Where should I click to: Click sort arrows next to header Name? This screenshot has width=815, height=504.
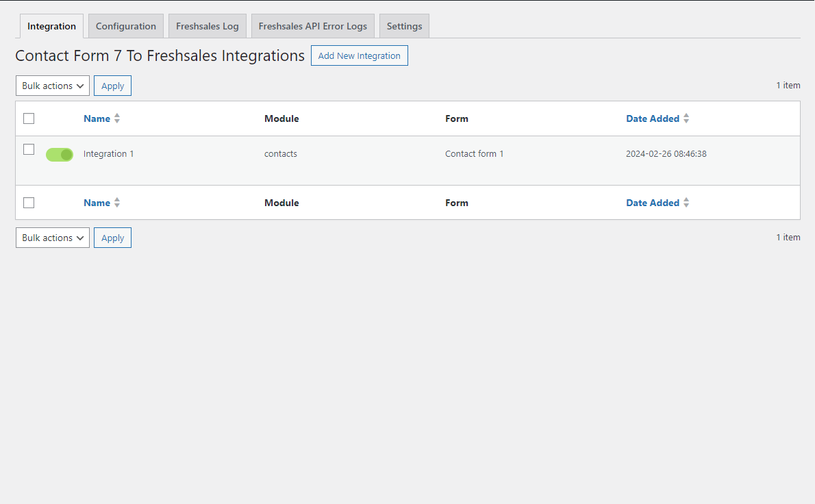coord(117,118)
